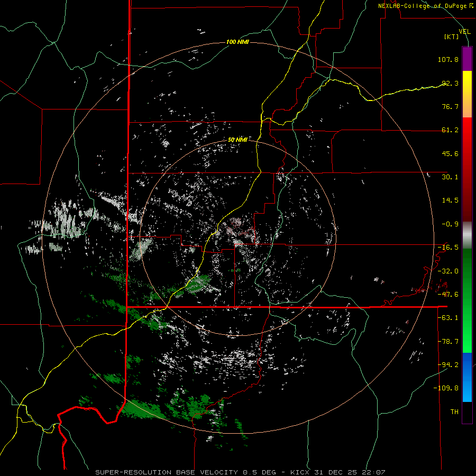Click the [KT] units label
This screenshot has width=476, height=476.
[452, 36]
